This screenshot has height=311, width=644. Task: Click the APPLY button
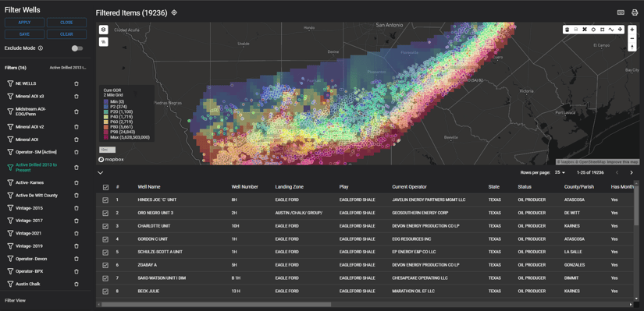24,23
